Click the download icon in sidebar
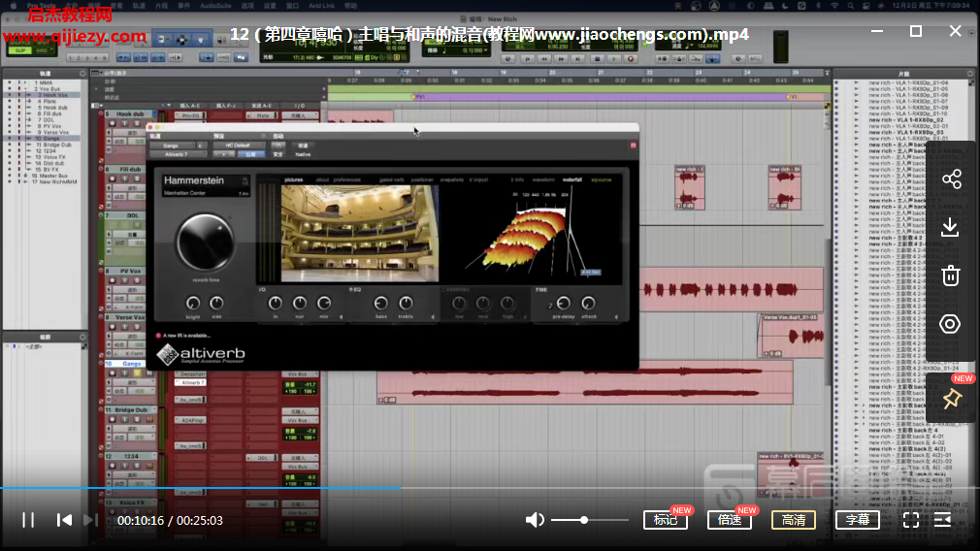 pyautogui.click(x=951, y=227)
